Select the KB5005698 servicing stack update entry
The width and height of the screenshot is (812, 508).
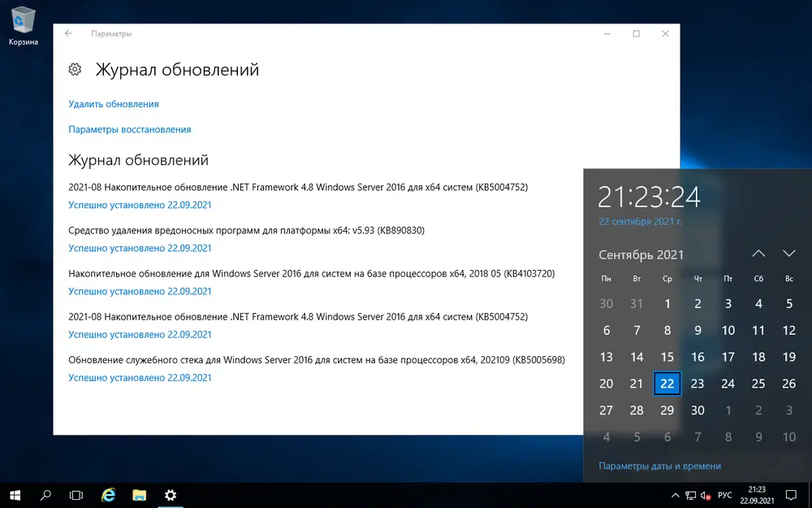(x=317, y=360)
